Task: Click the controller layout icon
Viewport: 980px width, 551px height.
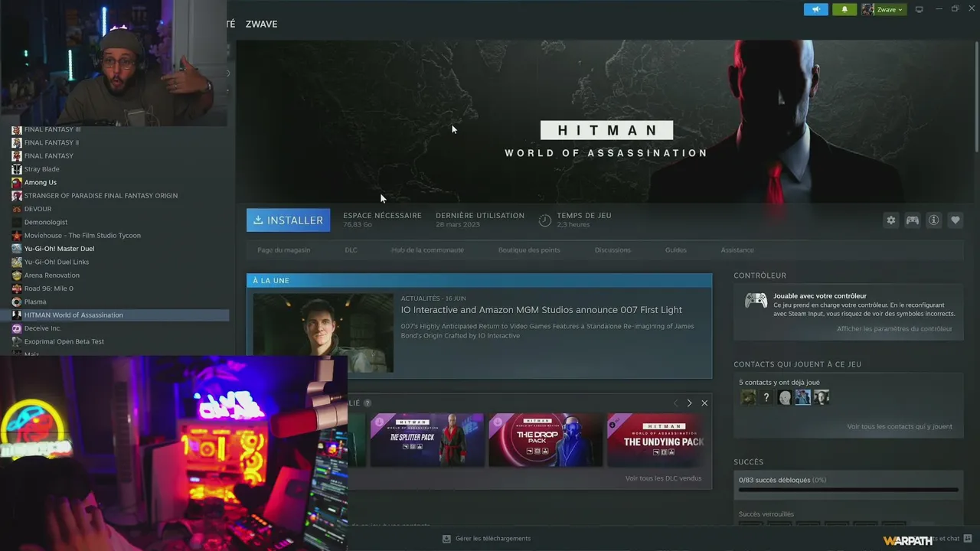Action: coord(913,220)
